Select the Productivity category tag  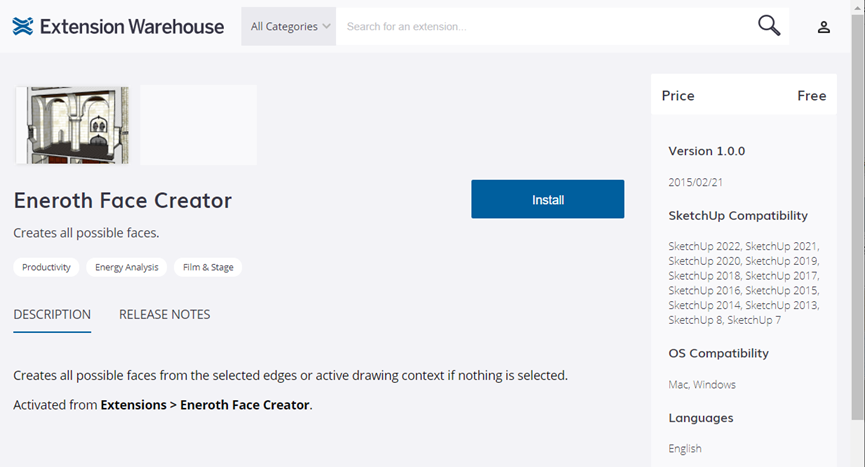[x=46, y=267]
